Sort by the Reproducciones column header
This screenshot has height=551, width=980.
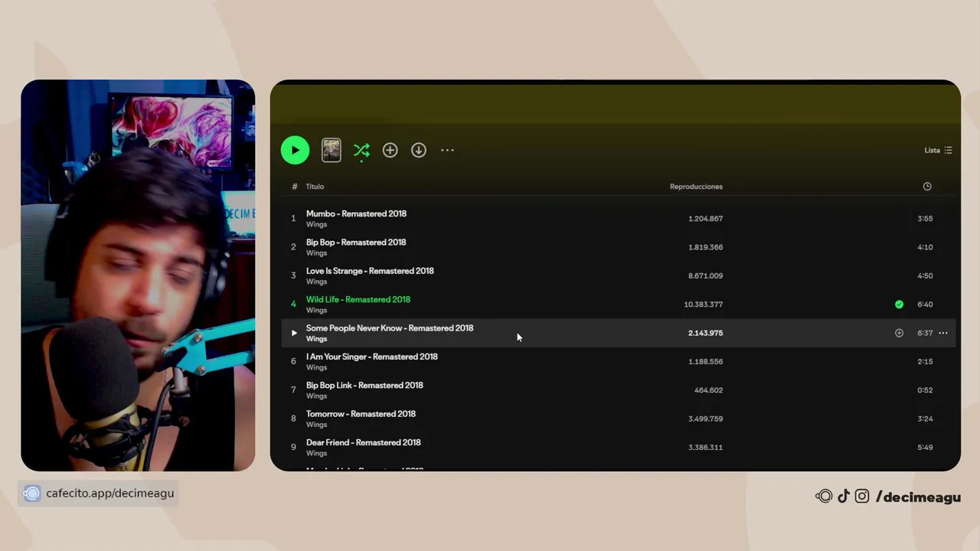[696, 187]
